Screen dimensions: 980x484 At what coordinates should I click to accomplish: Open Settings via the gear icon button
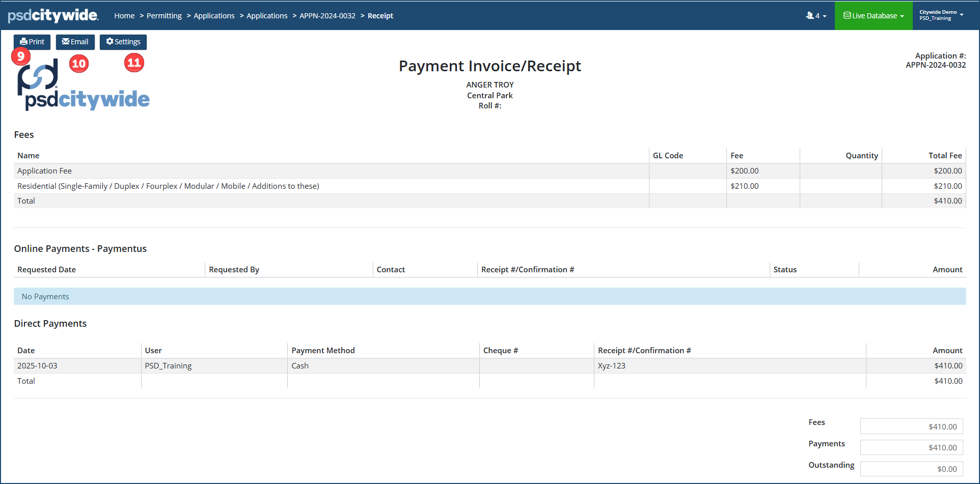click(123, 42)
